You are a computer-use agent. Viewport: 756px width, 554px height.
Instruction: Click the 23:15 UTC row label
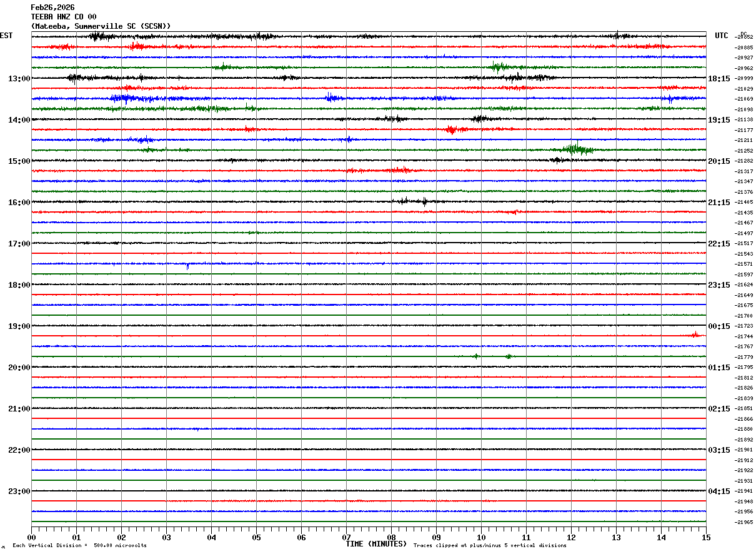[719, 285]
